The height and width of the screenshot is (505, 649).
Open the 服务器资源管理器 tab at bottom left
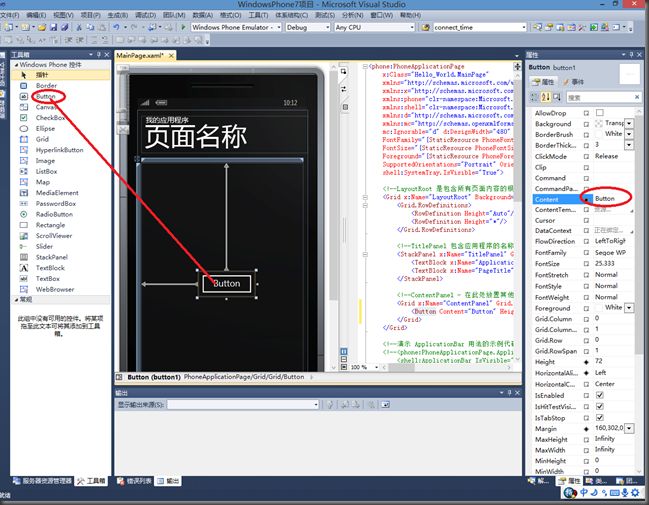pyautogui.click(x=42, y=481)
